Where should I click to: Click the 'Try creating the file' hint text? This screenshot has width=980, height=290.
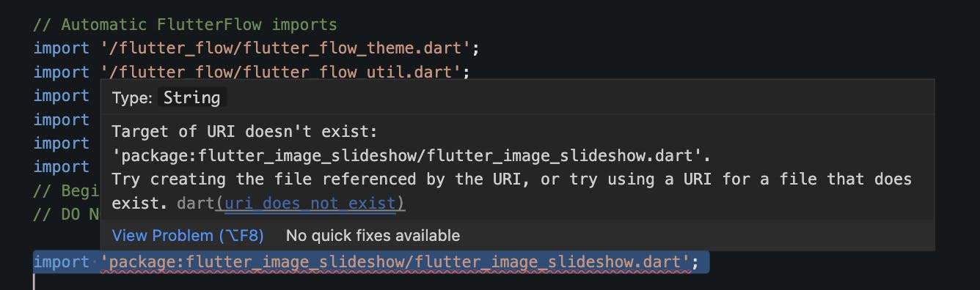click(511, 191)
